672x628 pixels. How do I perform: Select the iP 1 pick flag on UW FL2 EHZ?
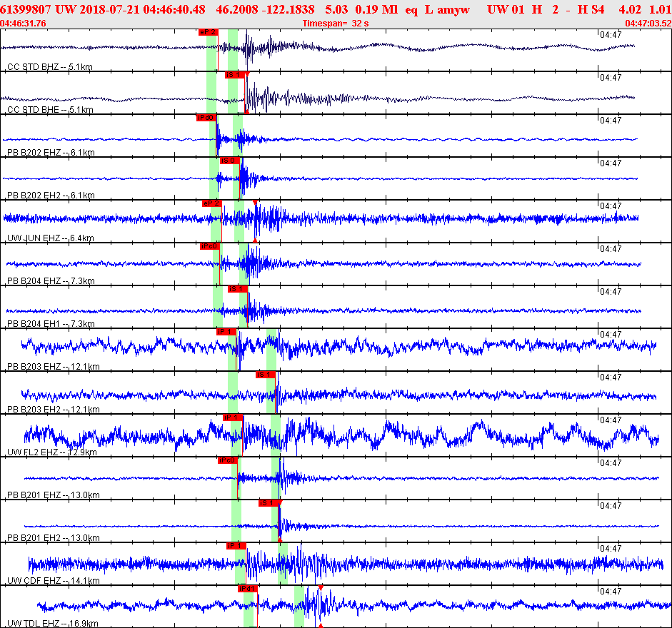point(233,417)
